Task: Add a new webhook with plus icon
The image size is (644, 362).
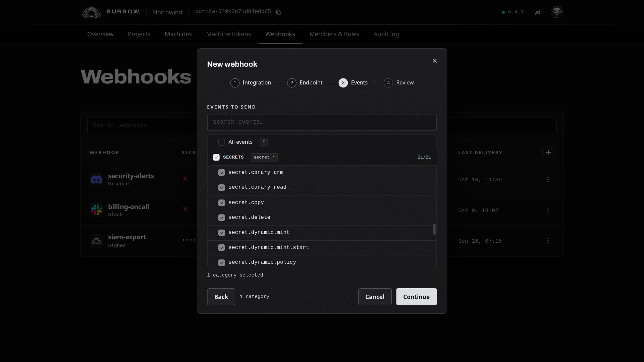Action: coord(548,153)
